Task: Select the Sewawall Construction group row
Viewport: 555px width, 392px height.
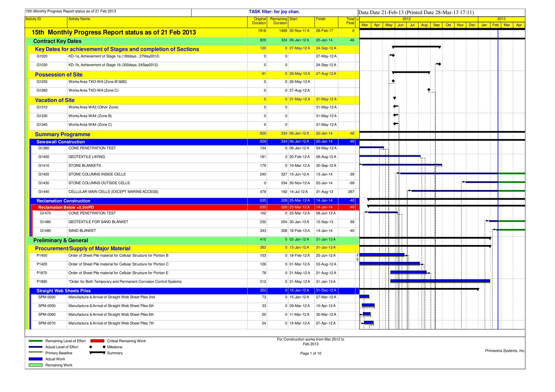Action: (195, 142)
